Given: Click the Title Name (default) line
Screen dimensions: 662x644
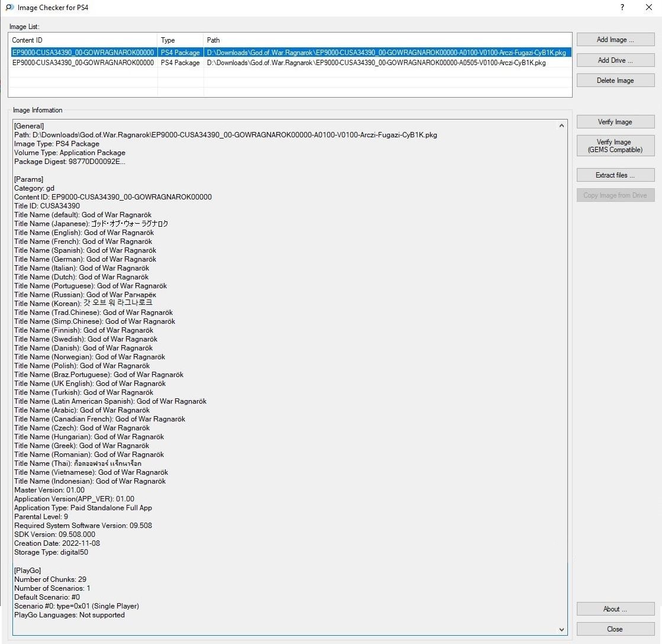Looking at the screenshot, I should 83,214.
